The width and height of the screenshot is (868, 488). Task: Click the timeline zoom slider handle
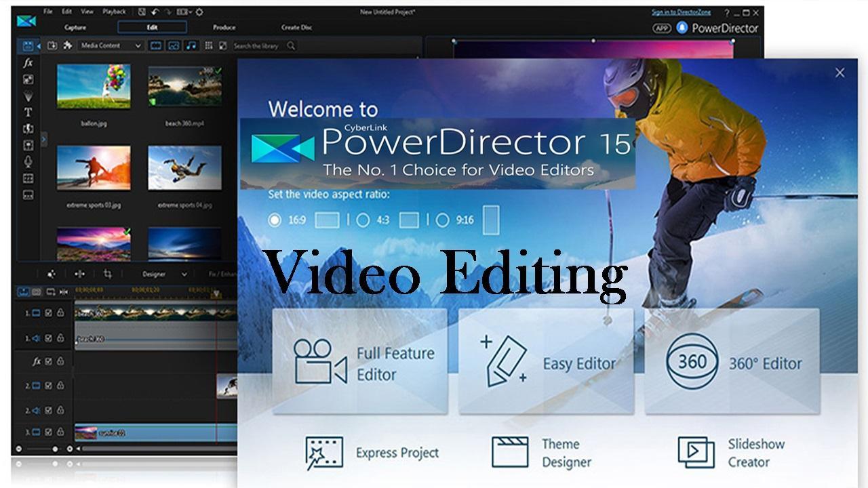tap(56, 449)
